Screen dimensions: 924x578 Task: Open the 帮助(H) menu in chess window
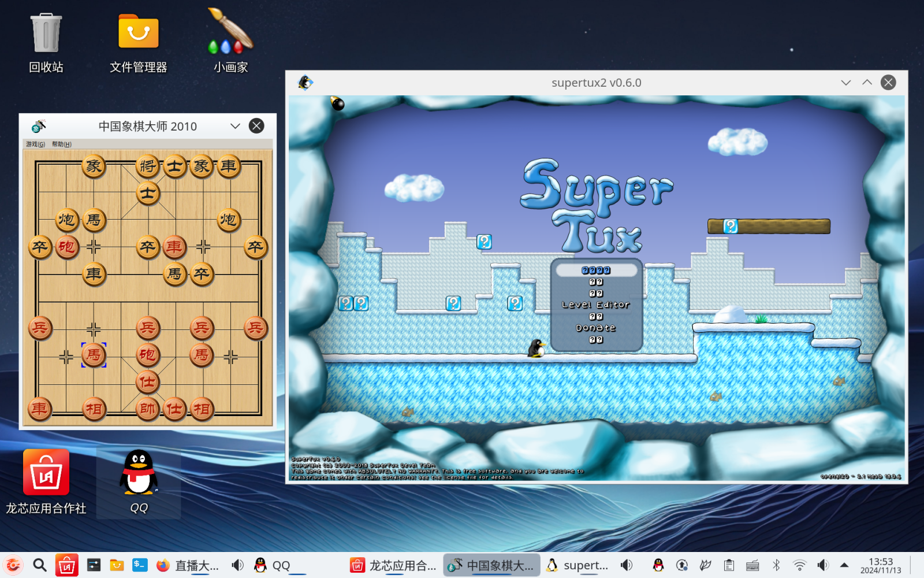point(62,144)
